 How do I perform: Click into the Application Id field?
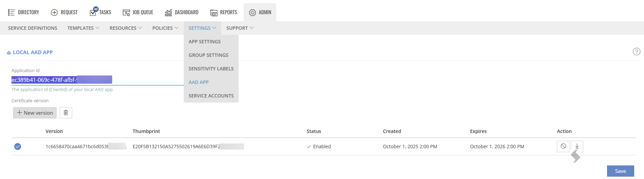point(97,80)
